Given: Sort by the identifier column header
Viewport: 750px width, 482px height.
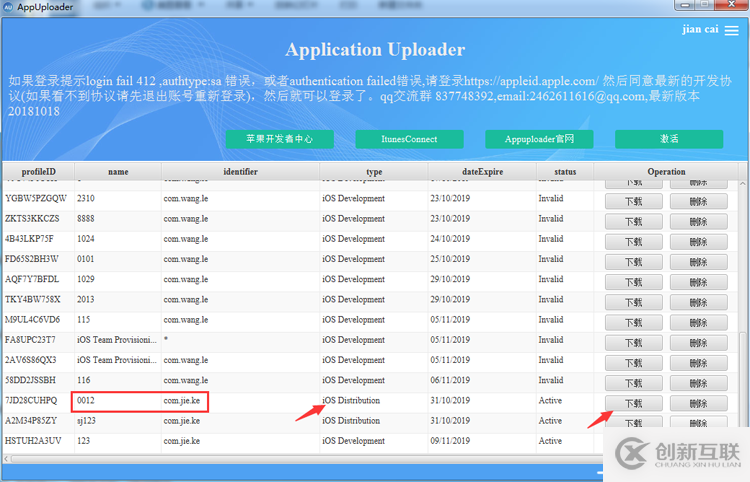Looking at the screenshot, I should pos(240,172).
